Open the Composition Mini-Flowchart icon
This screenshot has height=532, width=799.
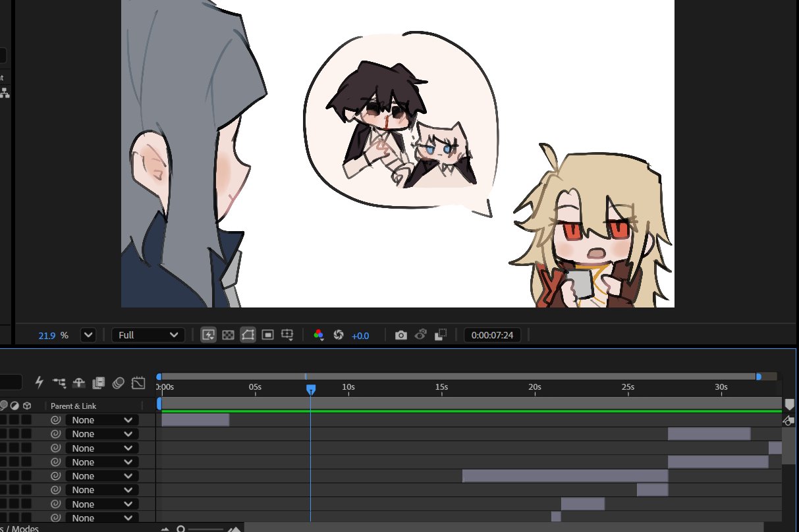59,382
